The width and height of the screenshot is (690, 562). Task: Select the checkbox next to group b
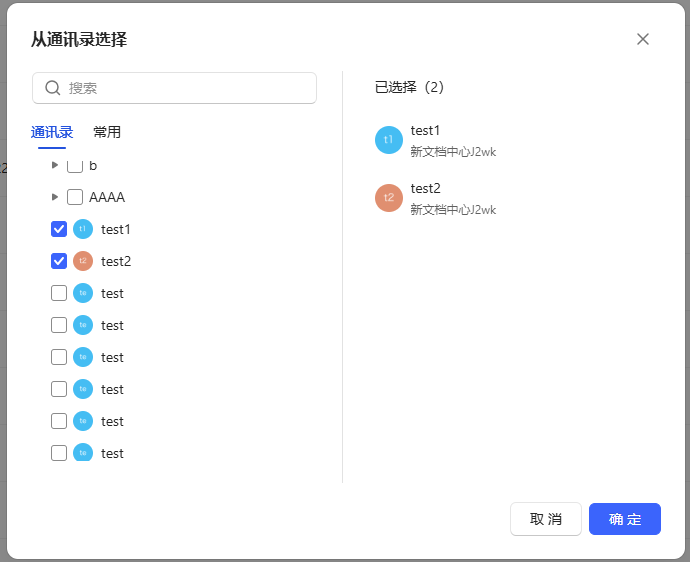click(75, 165)
